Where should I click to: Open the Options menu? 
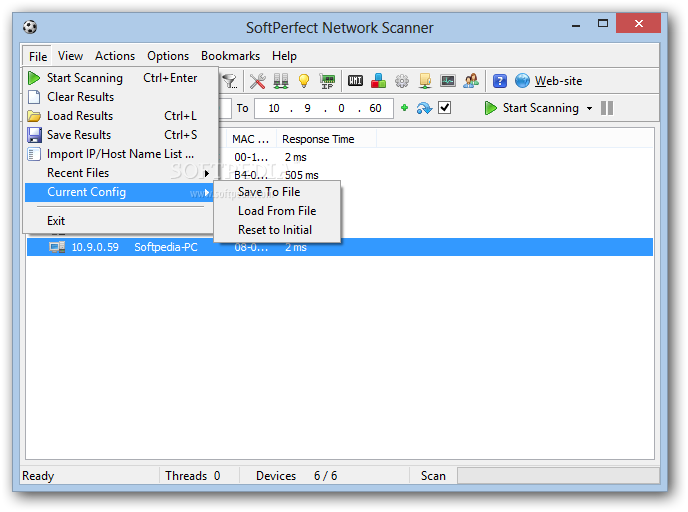pyautogui.click(x=168, y=56)
